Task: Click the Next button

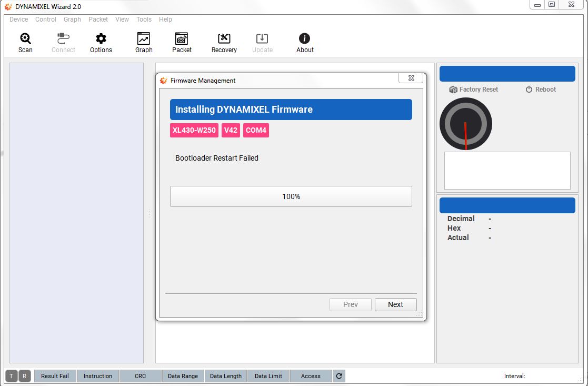Action: pyautogui.click(x=396, y=304)
